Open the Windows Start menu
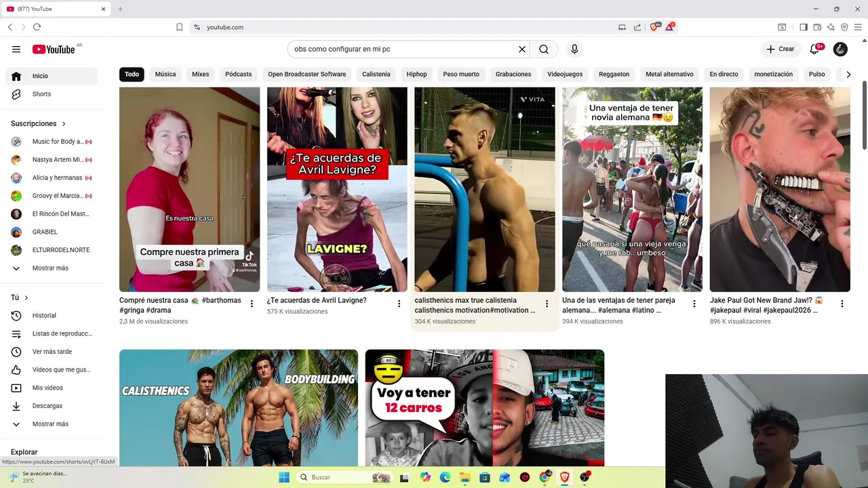 pos(284,477)
